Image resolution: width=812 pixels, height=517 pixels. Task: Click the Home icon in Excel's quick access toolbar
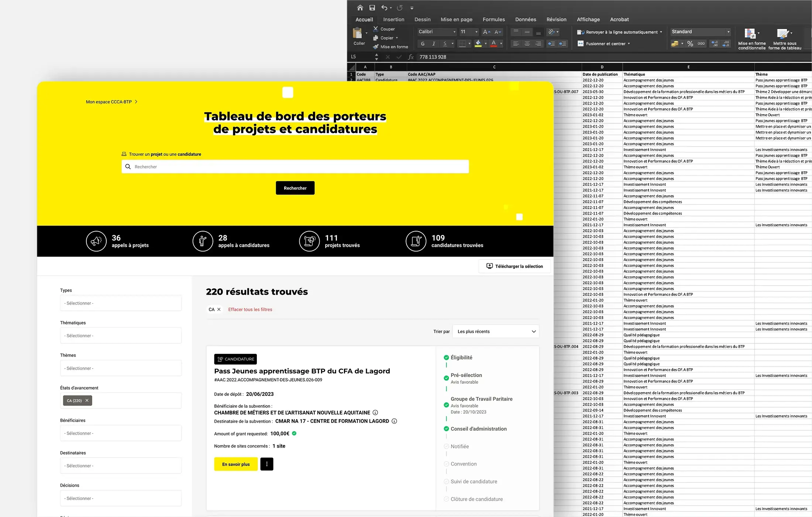360,8
